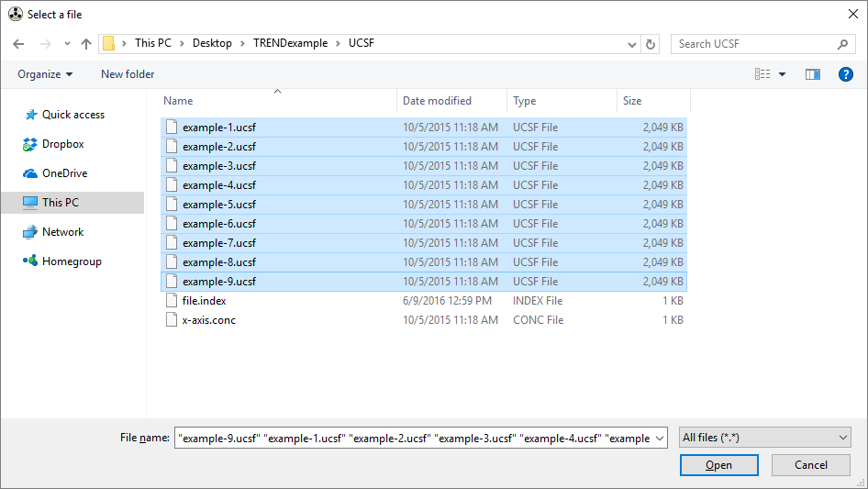This screenshot has height=489, width=868.
Task: Refresh the UCSF folder view
Action: 651,44
